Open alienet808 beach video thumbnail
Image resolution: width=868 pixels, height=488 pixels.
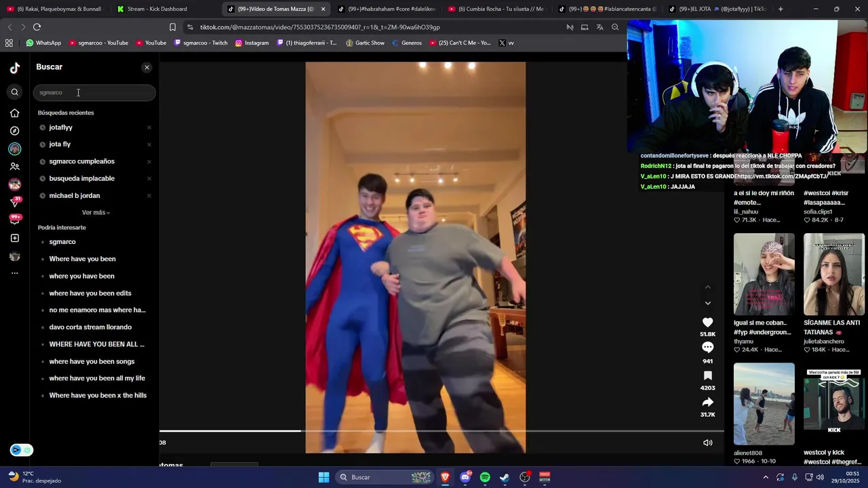click(764, 403)
